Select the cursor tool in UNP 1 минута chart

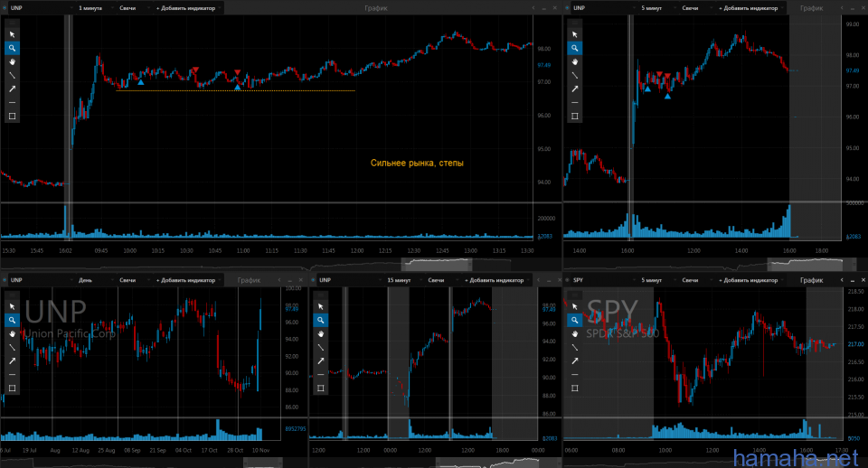[x=12, y=34]
